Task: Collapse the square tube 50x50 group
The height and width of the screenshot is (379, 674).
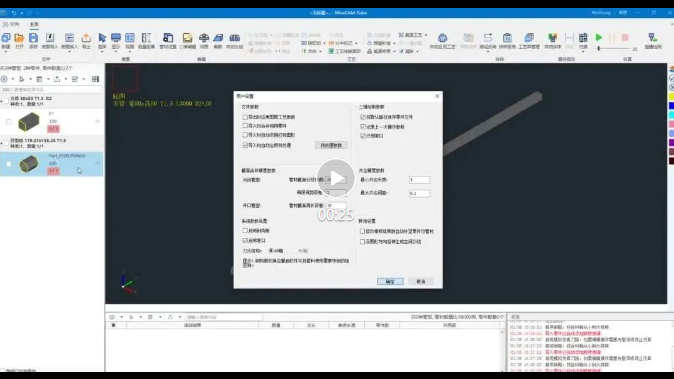Action: pyautogui.click(x=2, y=101)
